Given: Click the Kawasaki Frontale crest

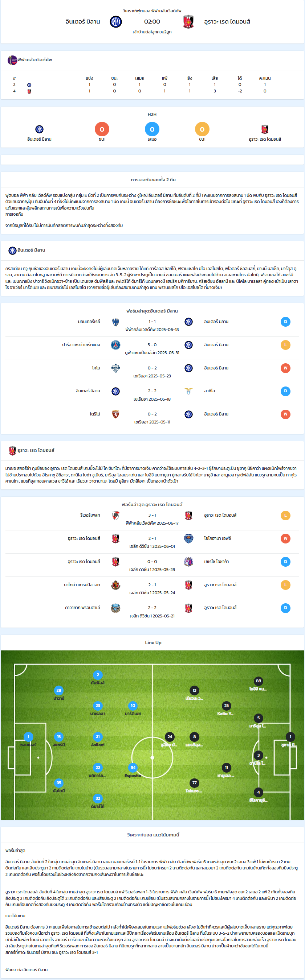Looking at the screenshot, I should pyautogui.click(x=115, y=608).
